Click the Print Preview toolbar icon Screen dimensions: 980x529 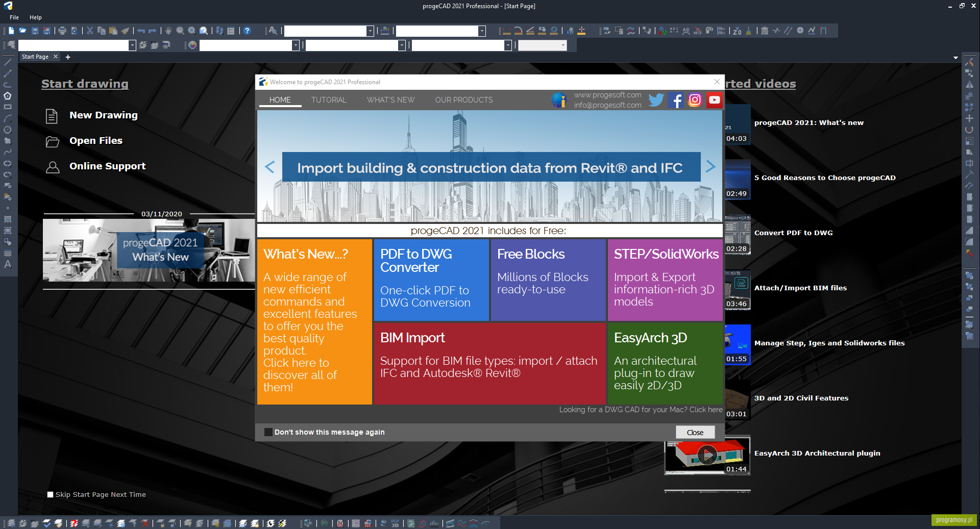75,31
